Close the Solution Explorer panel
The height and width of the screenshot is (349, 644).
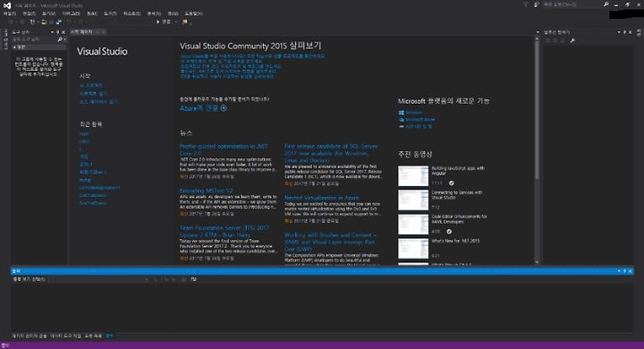coord(630,32)
